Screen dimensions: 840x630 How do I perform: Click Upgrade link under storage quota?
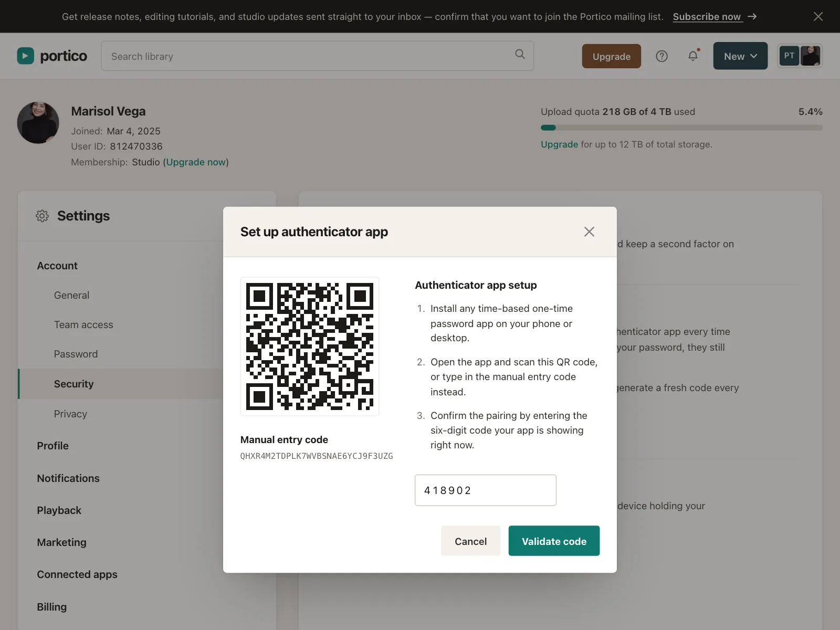coord(559,144)
